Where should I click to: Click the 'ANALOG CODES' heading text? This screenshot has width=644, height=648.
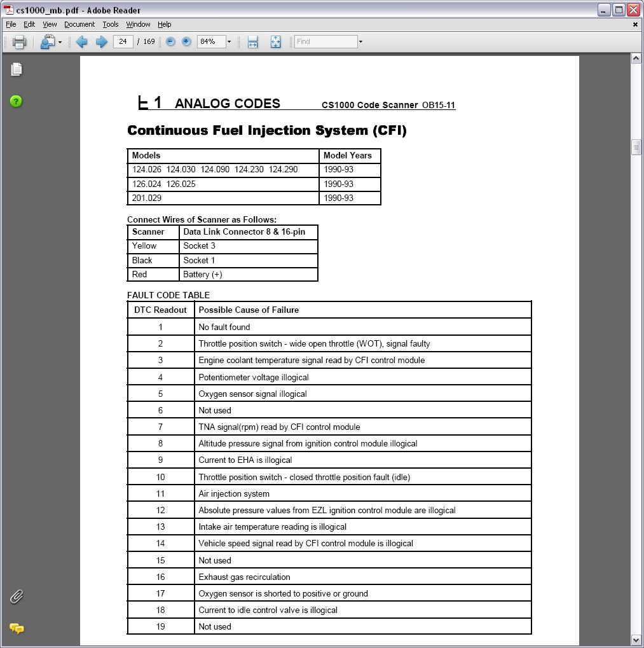[228, 103]
